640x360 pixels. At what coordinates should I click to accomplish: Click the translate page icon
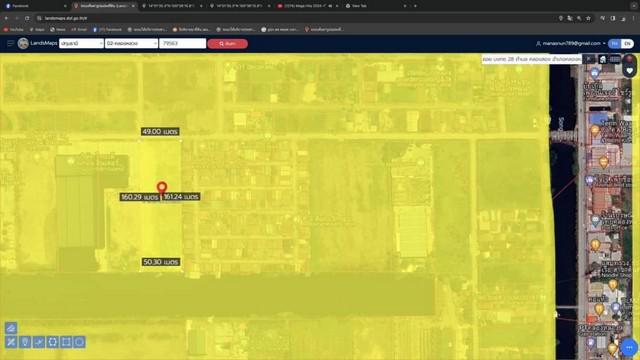point(570,18)
